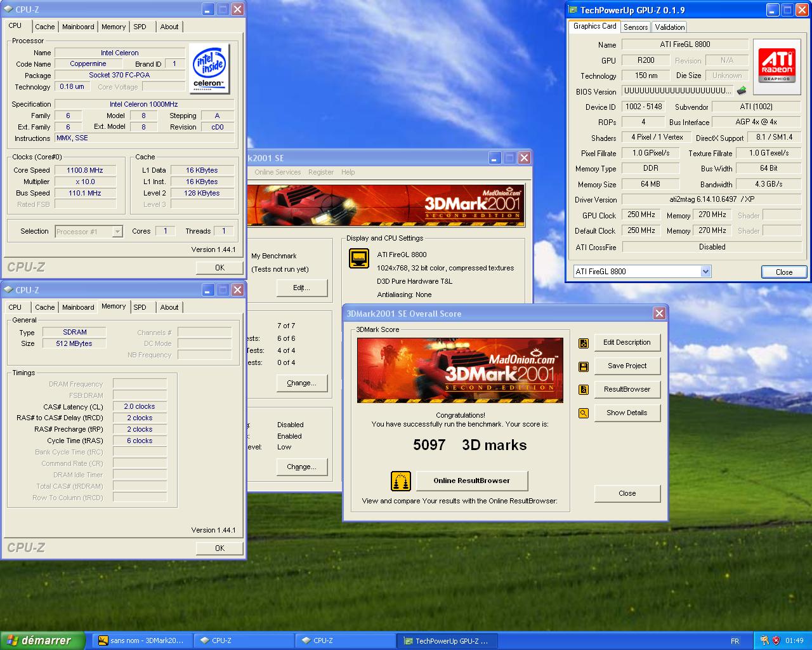
Task: Open the Register menu in 3DMark2001
Action: pyautogui.click(x=320, y=172)
